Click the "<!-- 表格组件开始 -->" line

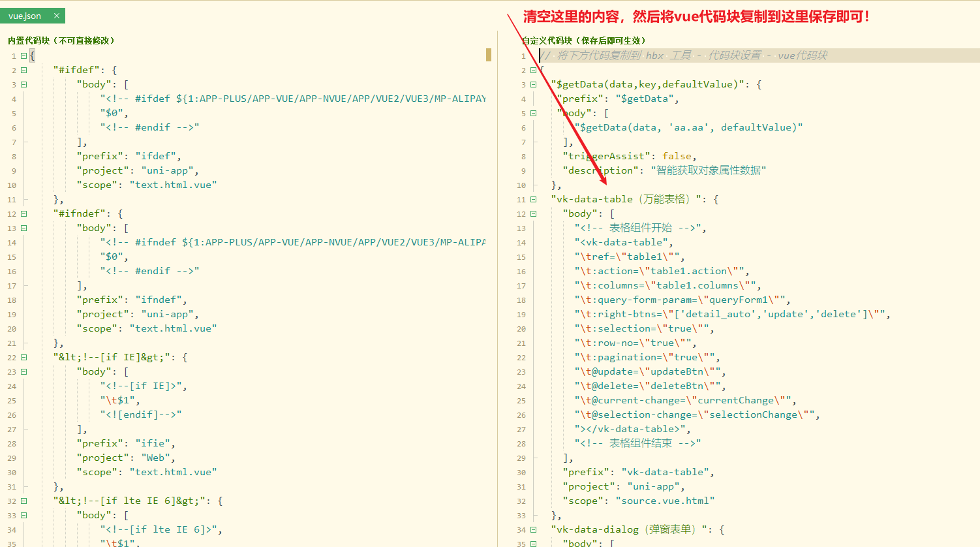(640, 228)
